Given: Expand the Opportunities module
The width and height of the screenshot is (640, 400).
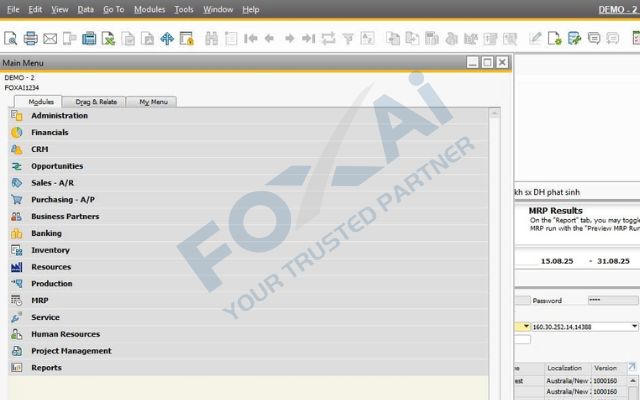Looking at the screenshot, I should coord(248,166).
